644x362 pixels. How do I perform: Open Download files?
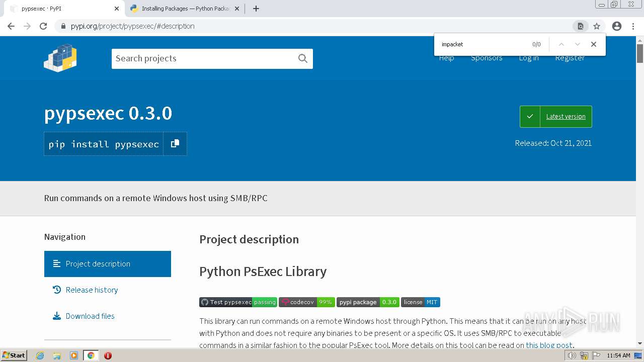click(90, 316)
